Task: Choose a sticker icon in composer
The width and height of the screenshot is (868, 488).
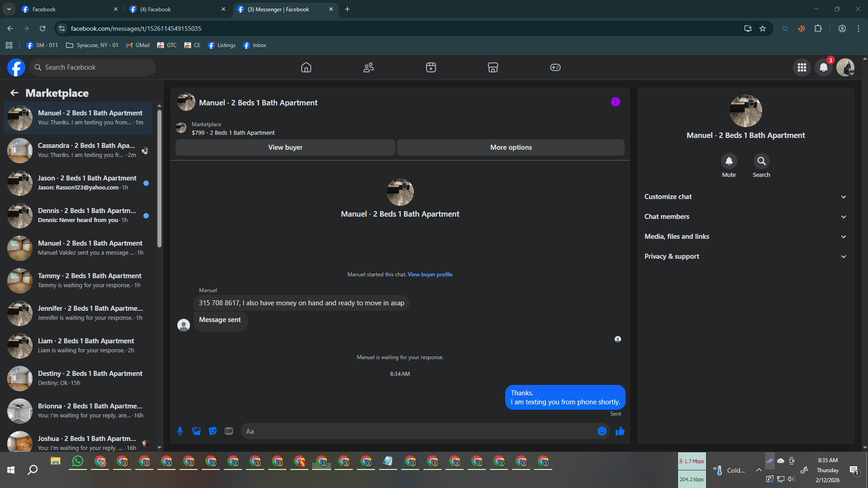Action: pyautogui.click(x=213, y=431)
